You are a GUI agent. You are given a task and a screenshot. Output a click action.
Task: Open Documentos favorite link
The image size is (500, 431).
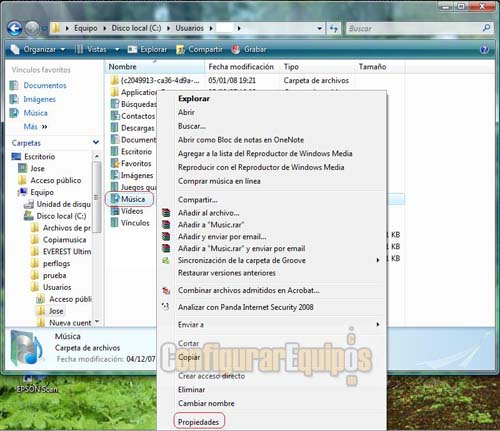click(x=45, y=85)
